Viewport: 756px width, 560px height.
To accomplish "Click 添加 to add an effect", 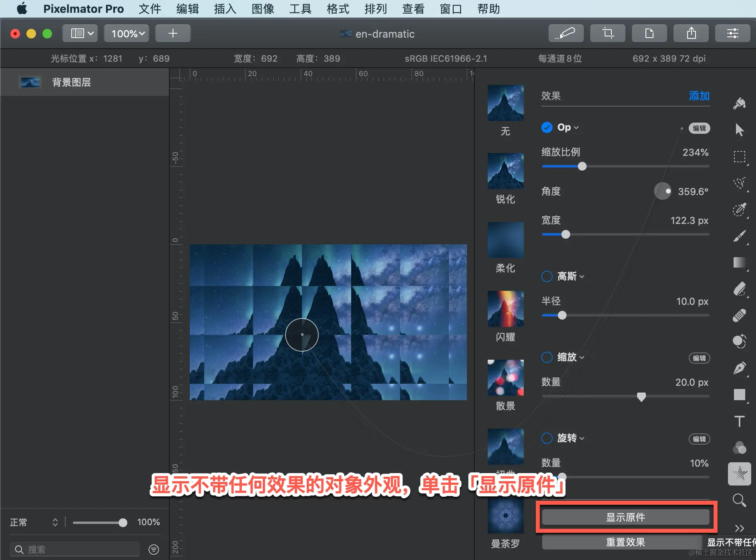I will tap(699, 96).
